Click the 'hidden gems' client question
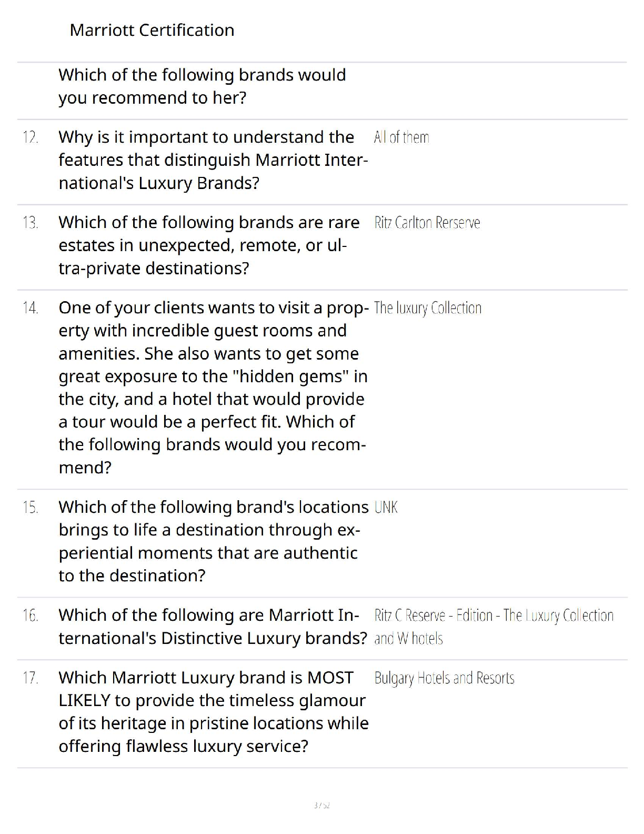Screen dimensions: 644x834 click(x=213, y=388)
